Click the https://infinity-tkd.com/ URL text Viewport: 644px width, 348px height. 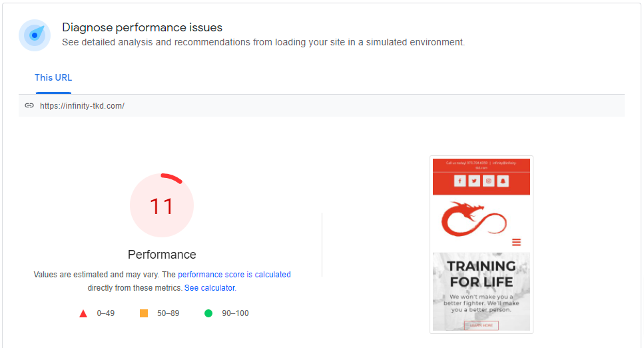coord(82,106)
